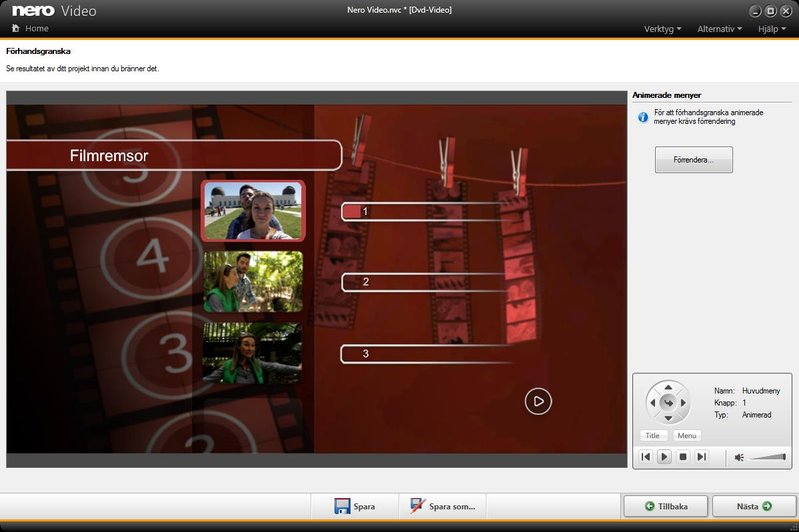Image resolution: width=799 pixels, height=532 pixels.
Task: Maximize the Nero Video window
Action: tap(770, 11)
